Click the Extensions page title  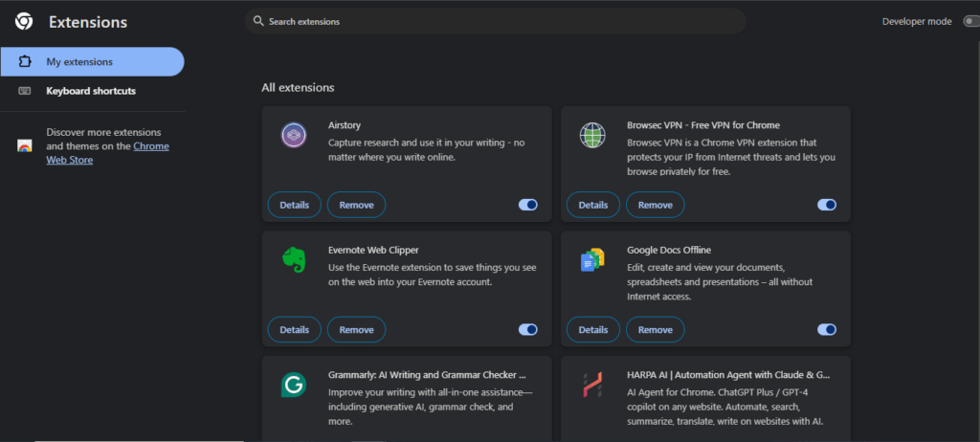88,23
